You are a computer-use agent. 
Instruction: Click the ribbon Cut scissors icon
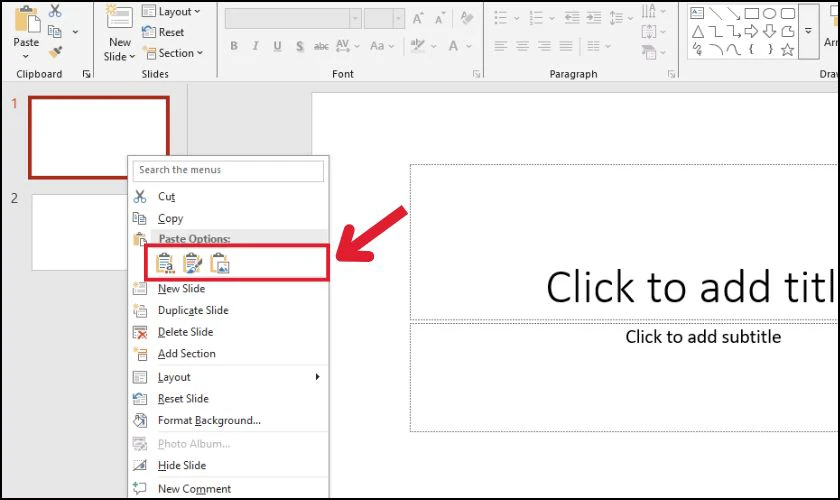pyautogui.click(x=55, y=10)
